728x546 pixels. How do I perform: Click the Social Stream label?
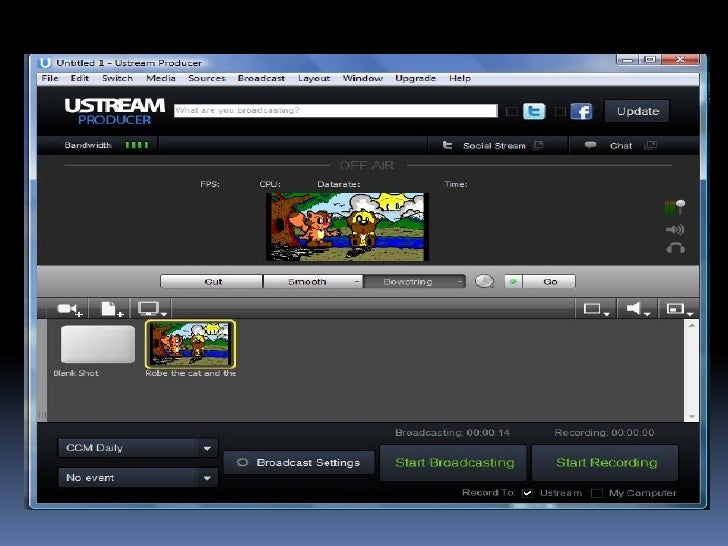494,146
